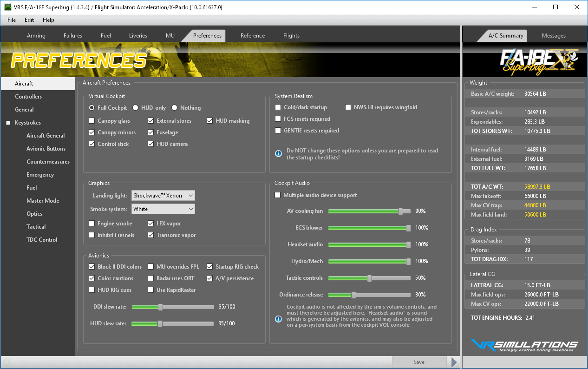Image resolution: width=588 pixels, height=369 pixels.
Task: Toggle the External stores checkbox
Action: coord(151,121)
